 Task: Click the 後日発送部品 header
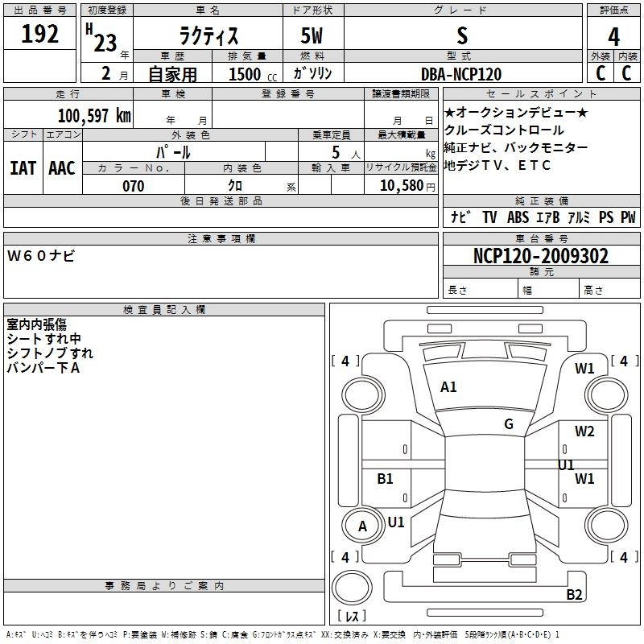pos(221,200)
